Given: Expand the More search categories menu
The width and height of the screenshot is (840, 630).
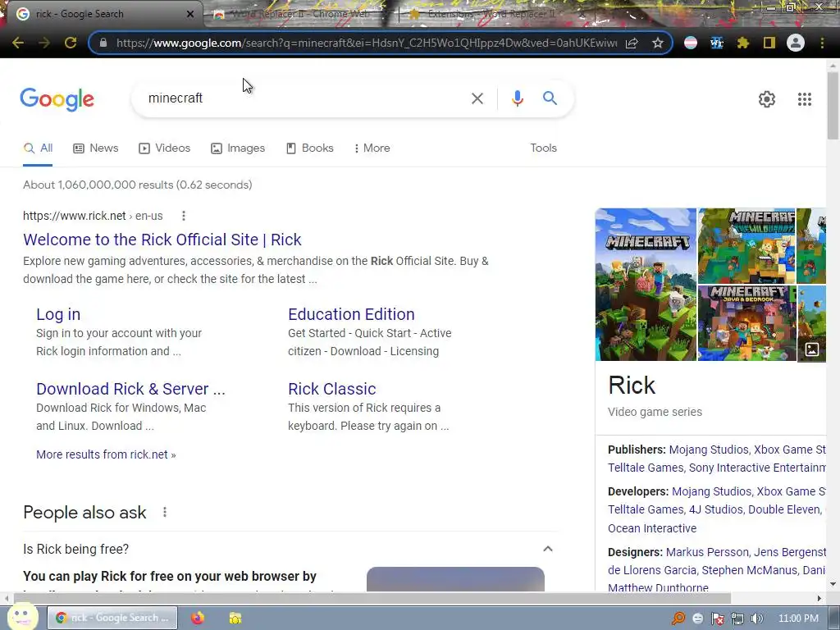Looking at the screenshot, I should [x=372, y=148].
